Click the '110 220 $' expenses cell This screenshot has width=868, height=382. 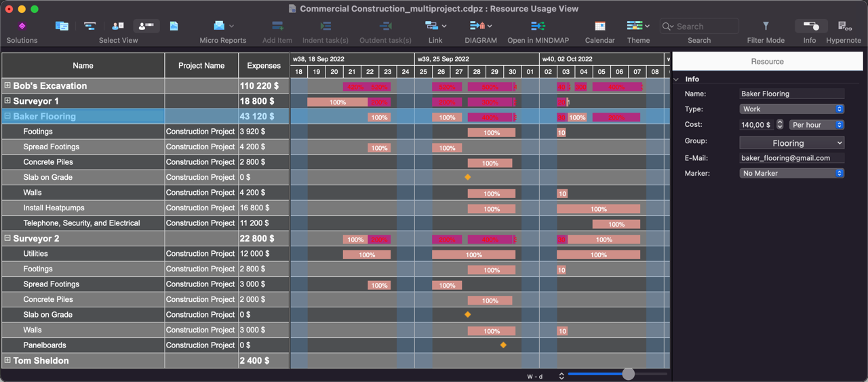[264, 85]
